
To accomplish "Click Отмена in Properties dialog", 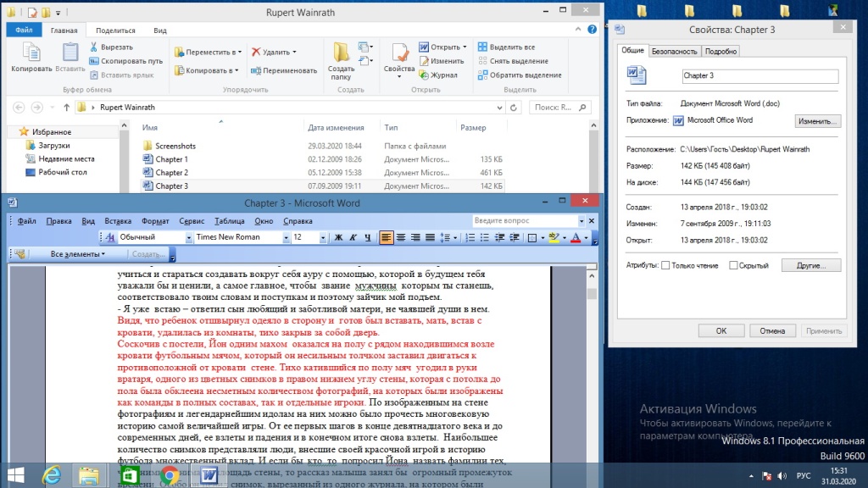I will [x=772, y=331].
